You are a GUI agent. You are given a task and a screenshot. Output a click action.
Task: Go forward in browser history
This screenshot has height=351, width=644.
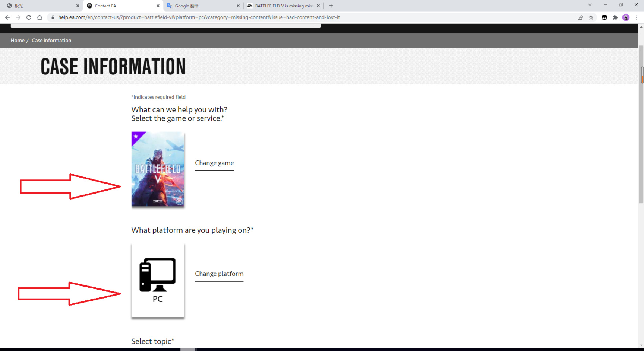pos(18,17)
